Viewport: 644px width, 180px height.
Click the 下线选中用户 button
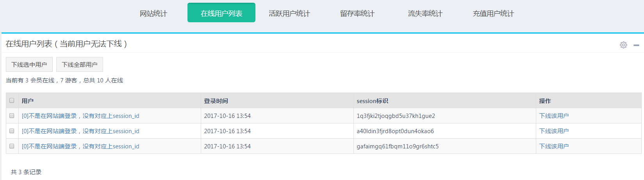click(x=29, y=64)
